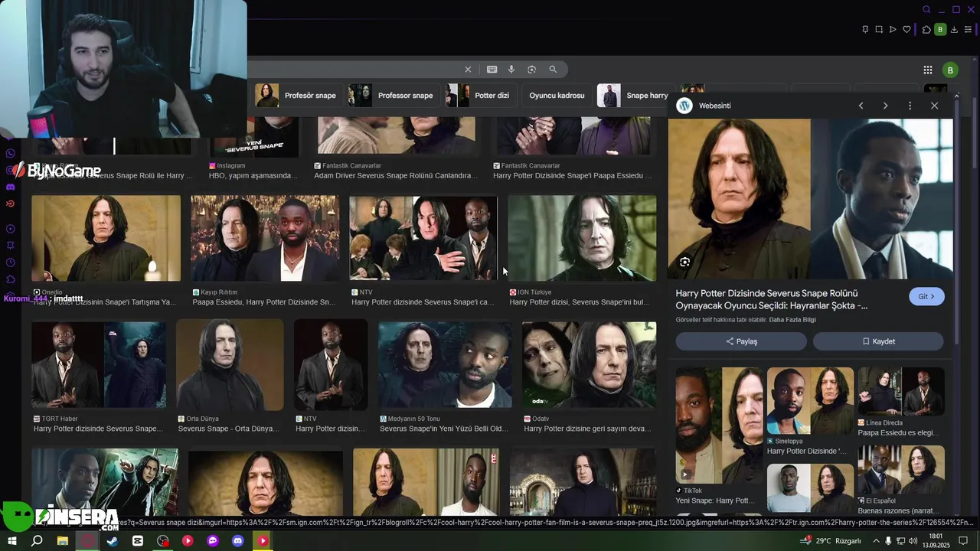Open the three-dot menu in preview panel
The height and width of the screenshot is (551, 980).
tap(910, 106)
